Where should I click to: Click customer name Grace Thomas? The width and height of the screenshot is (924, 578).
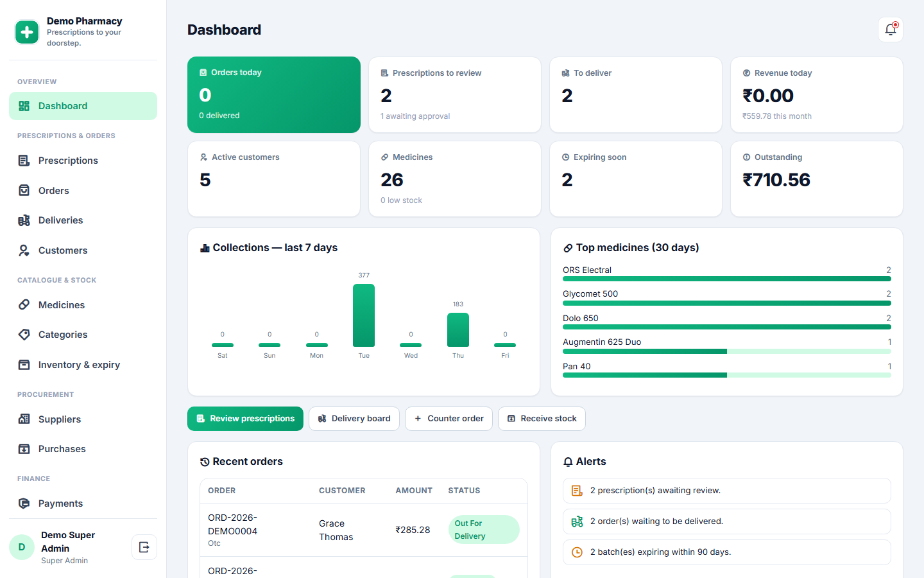pyautogui.click(x=336, y=530)
